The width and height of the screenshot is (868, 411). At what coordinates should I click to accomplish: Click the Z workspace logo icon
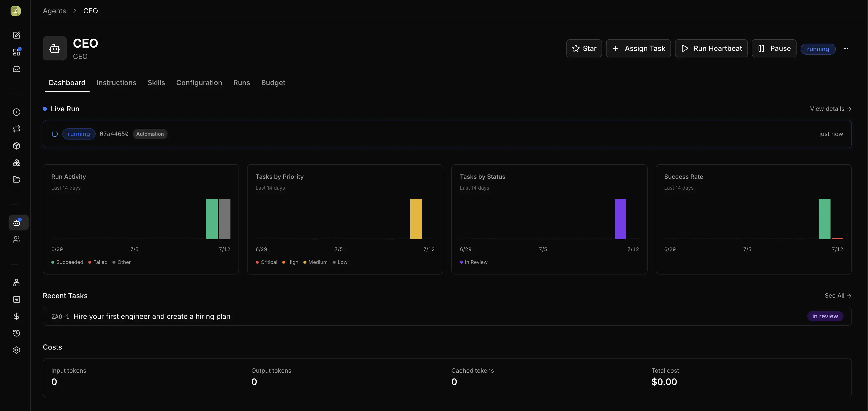pos(16,11)
